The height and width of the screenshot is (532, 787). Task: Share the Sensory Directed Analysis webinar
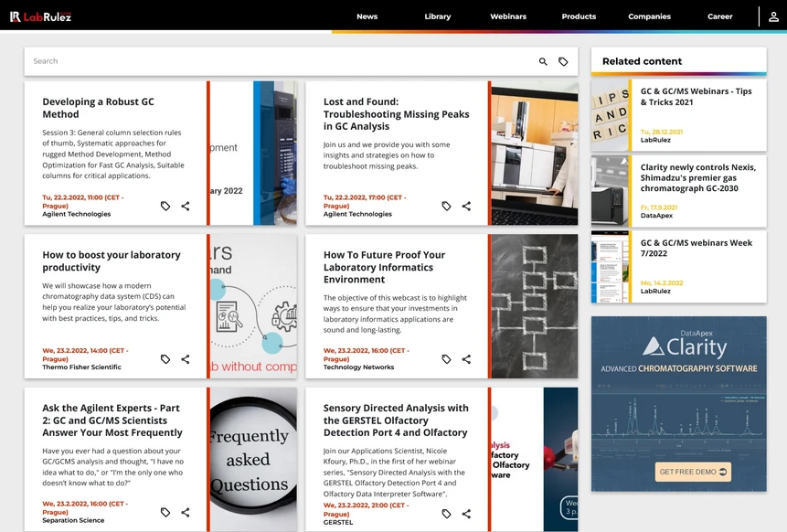point(466,514)
